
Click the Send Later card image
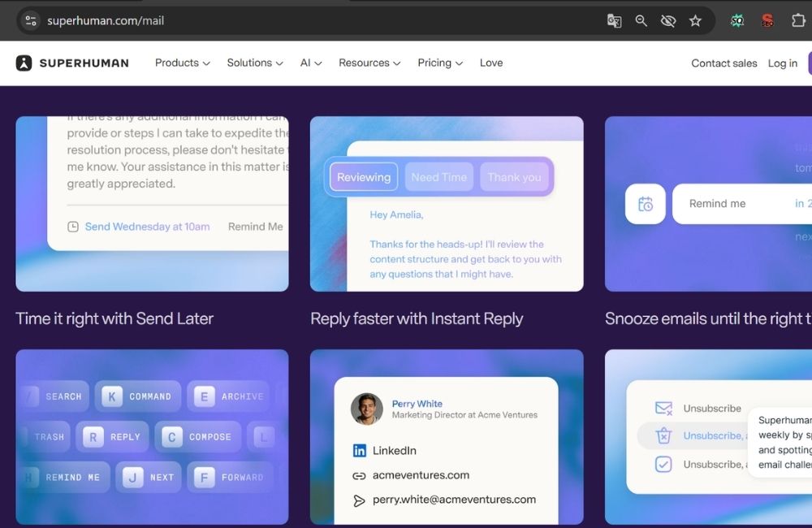(153, 204)
